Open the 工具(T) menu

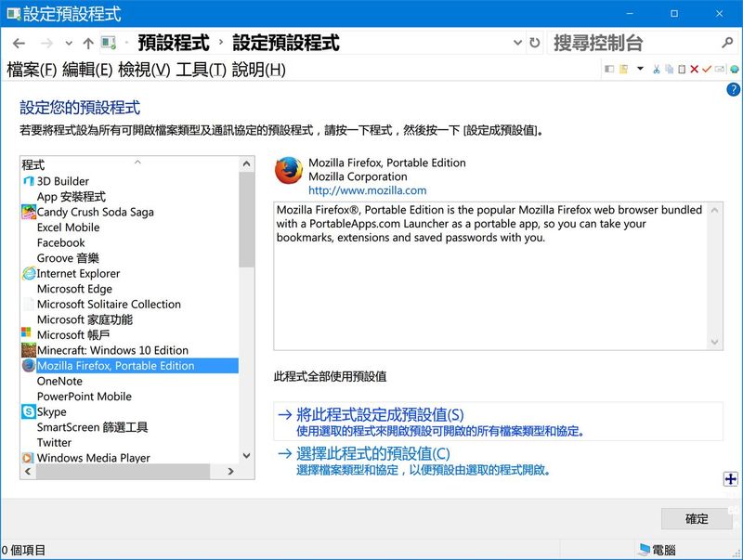202,70
